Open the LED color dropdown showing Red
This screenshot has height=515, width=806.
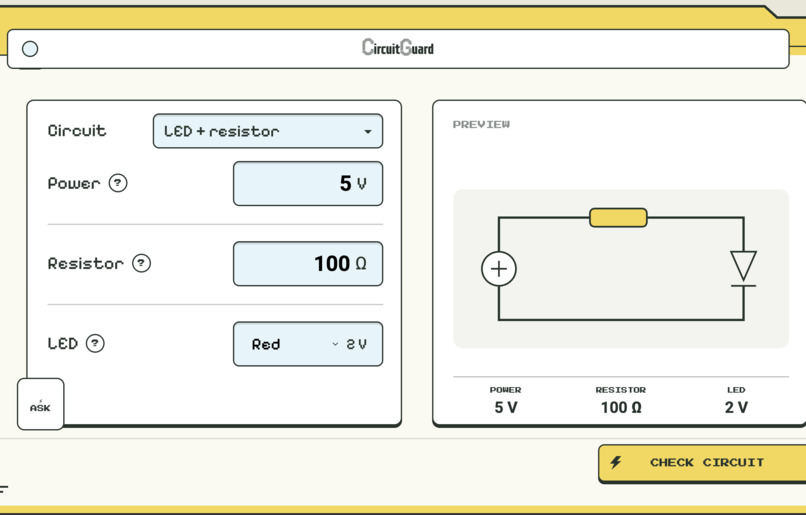(308, 344)
